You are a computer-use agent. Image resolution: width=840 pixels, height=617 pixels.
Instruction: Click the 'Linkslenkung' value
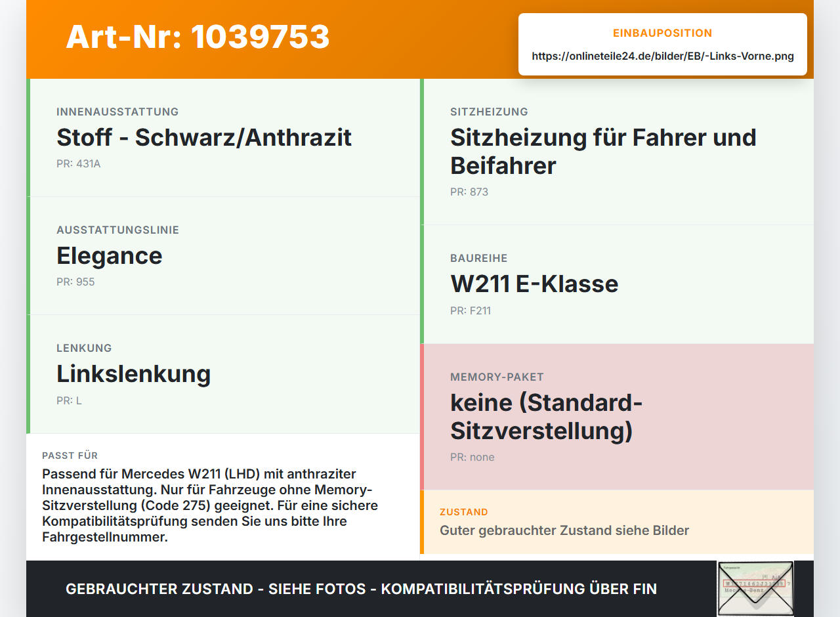134,374
